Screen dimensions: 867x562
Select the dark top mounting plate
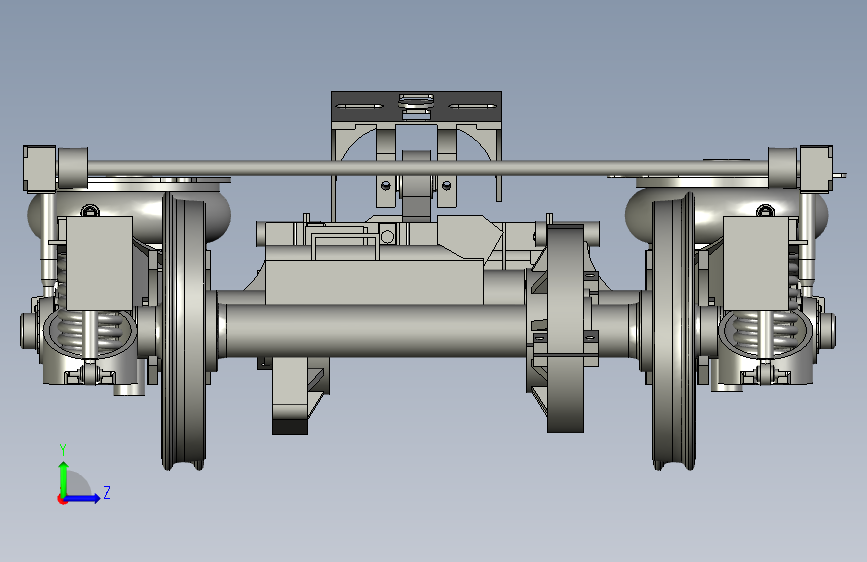[416, 107]
